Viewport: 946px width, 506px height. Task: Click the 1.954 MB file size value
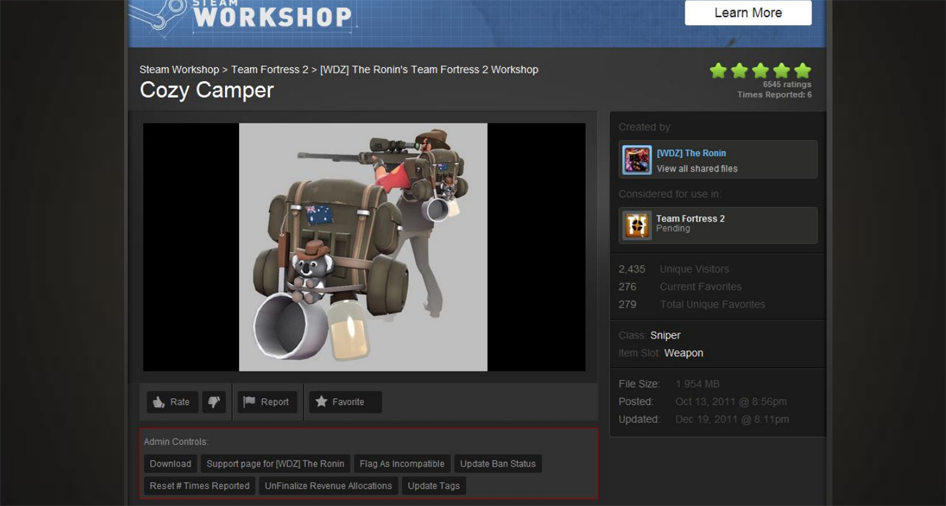[697, 384]
